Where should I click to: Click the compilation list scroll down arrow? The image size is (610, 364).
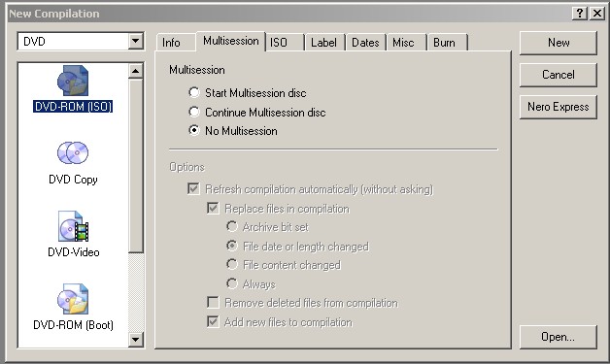click(x=135, y=340)
